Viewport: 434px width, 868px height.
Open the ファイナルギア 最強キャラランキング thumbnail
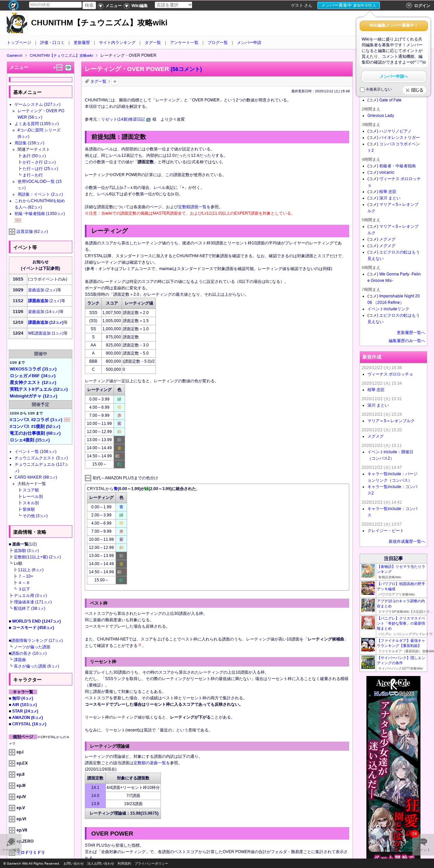[x=368, y=645]
